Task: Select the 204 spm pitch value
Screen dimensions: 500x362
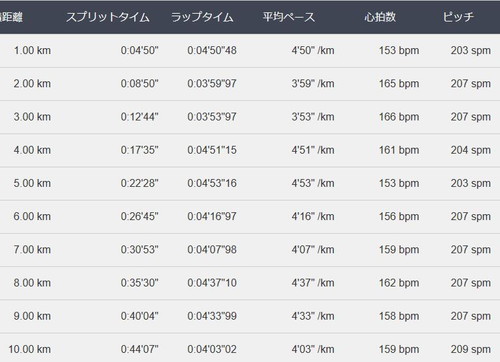Action: click(x=471, y=150)
